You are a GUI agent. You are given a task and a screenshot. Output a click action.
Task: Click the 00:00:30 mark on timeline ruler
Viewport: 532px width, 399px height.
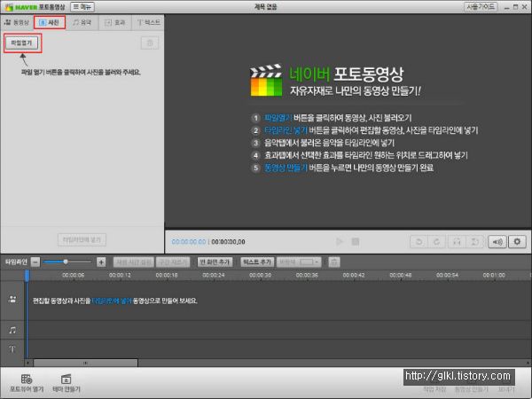coord(260,275)
